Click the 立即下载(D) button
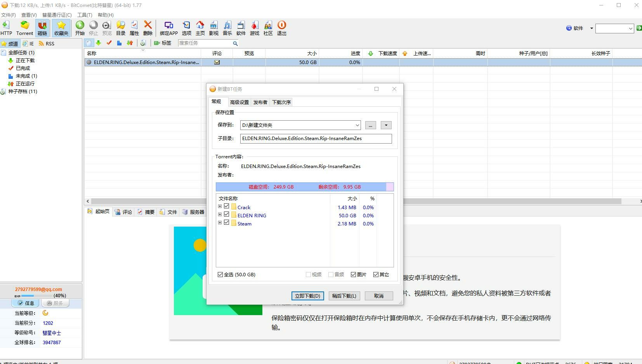Screen dimensions: 642x364 [307, 296]
